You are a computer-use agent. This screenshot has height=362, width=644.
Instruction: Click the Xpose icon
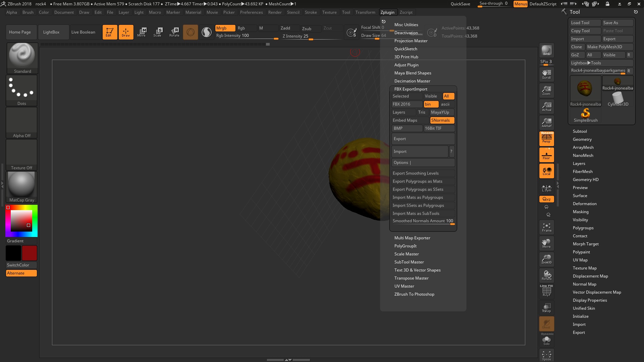(546, 355)
